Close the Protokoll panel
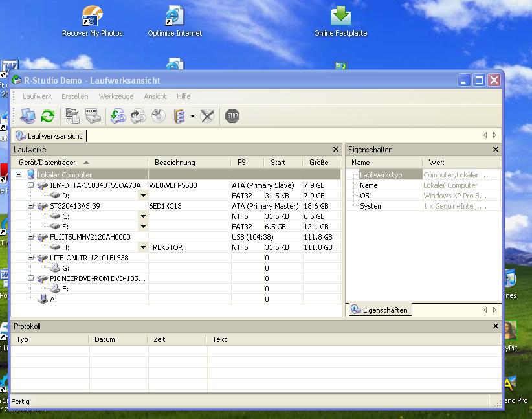 click(x=496, y=326)
